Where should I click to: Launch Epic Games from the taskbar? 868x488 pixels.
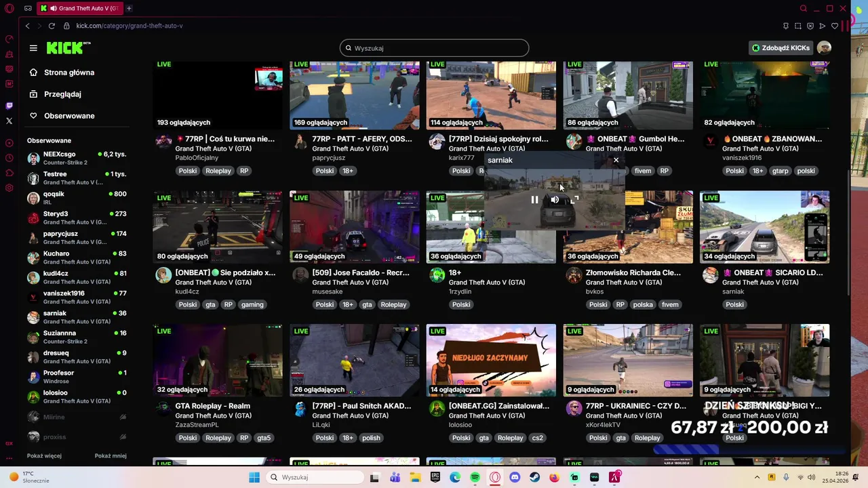435,477
